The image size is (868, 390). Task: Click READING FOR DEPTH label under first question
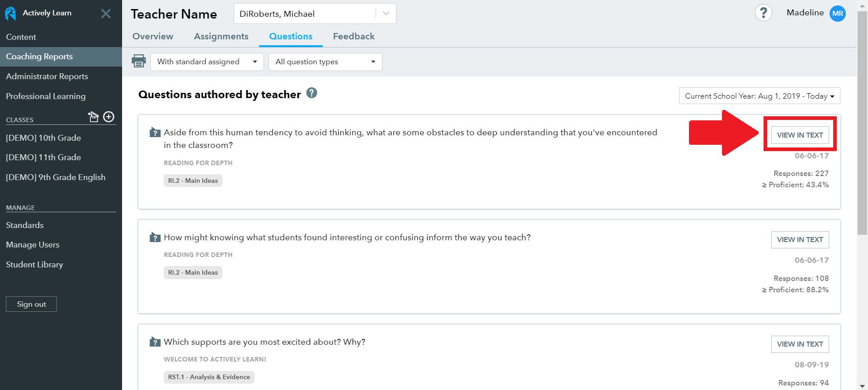198,163
